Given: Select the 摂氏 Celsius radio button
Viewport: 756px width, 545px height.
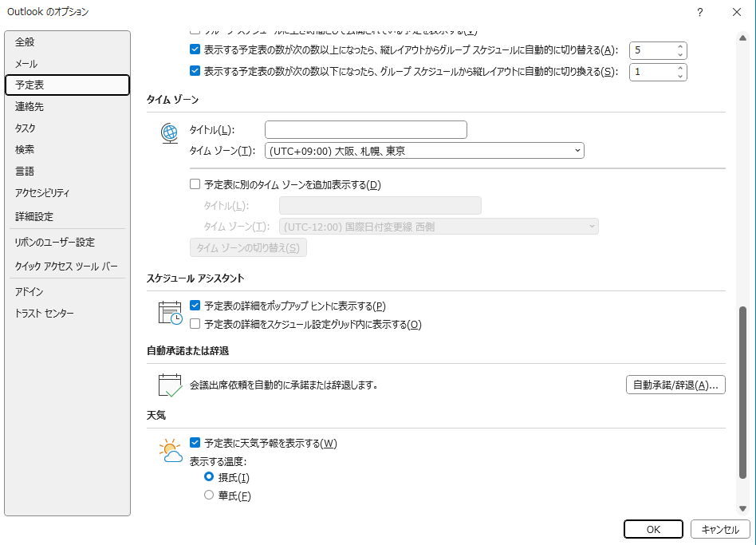Looking at the screenshot, I should coord(209,477).
